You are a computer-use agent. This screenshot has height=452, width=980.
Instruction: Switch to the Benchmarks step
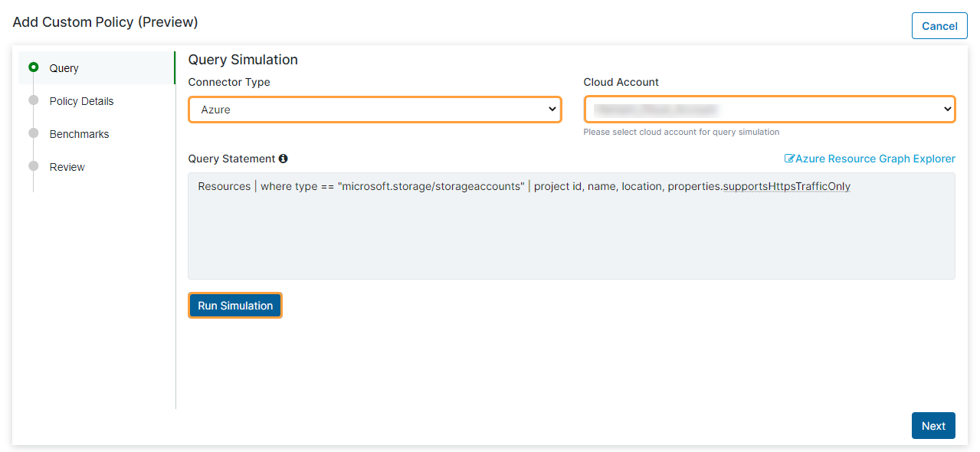tap(80, 133)
